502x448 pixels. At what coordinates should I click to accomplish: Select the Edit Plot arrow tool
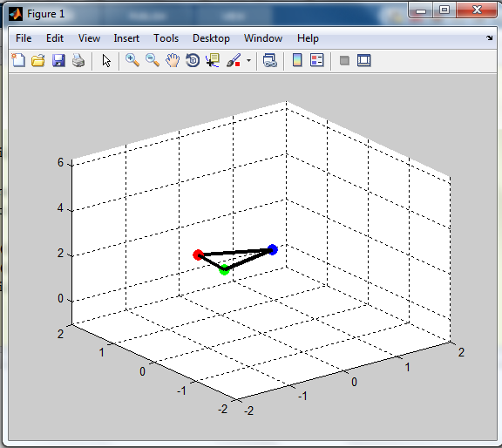point(106,60)
